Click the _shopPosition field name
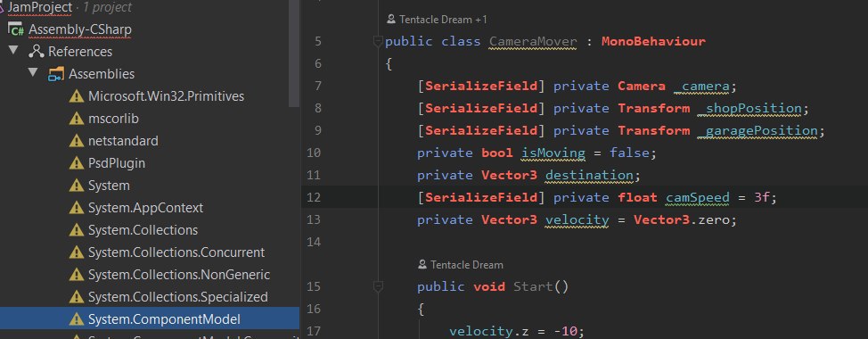This screenshot has height=339, width=868. 749,108
